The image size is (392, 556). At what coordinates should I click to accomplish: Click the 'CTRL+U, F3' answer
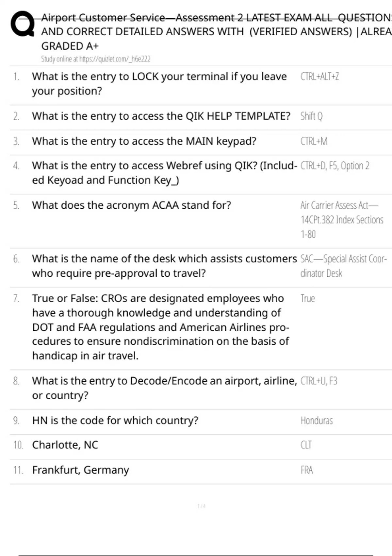(x=318, y=381)
